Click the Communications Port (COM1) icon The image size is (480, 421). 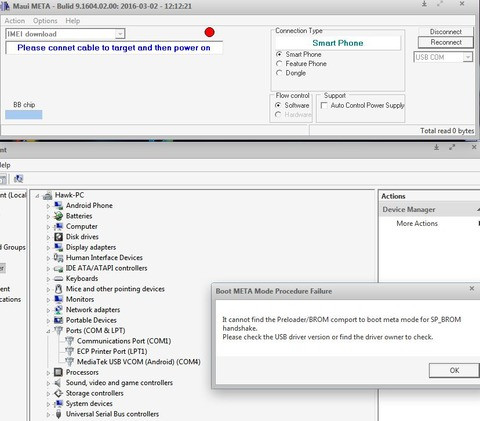click(x=69, y=341)
